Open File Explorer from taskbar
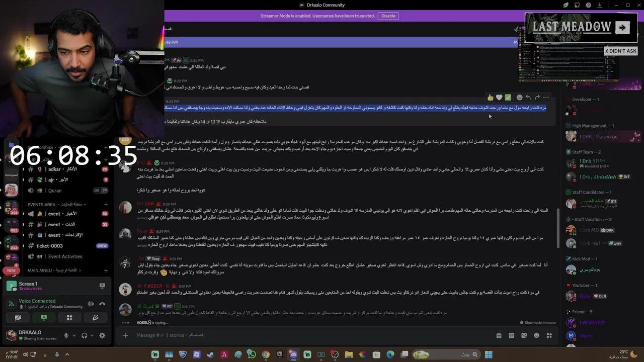 click(349, 354)
